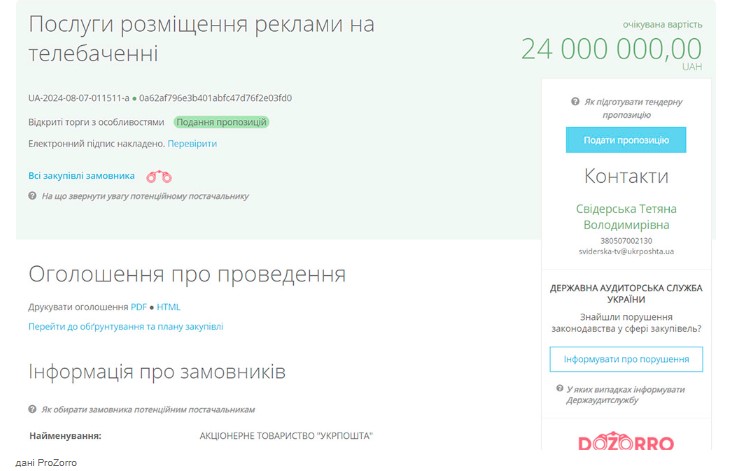730x471 pixels.
Task: Click help icon beside 'Як підготувати тендерну пропозицію'
Action: (575, 102)
